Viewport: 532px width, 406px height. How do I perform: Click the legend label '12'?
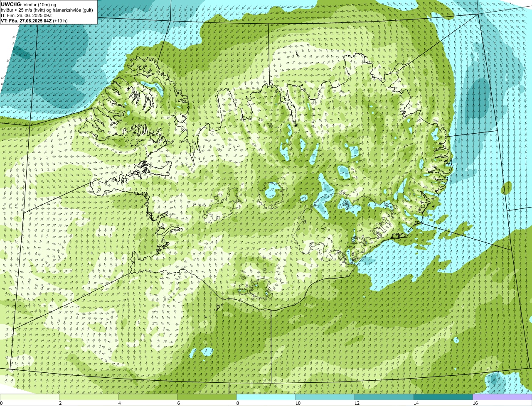(x=357, y=403)
